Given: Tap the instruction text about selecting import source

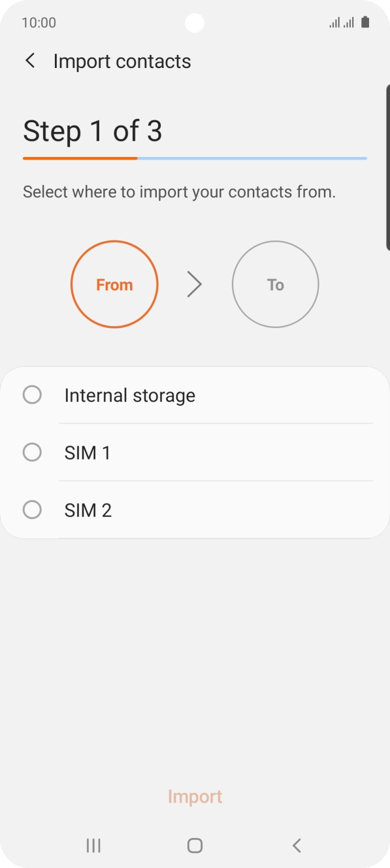Looking at the screenshot, I should [x=178, y=192].
